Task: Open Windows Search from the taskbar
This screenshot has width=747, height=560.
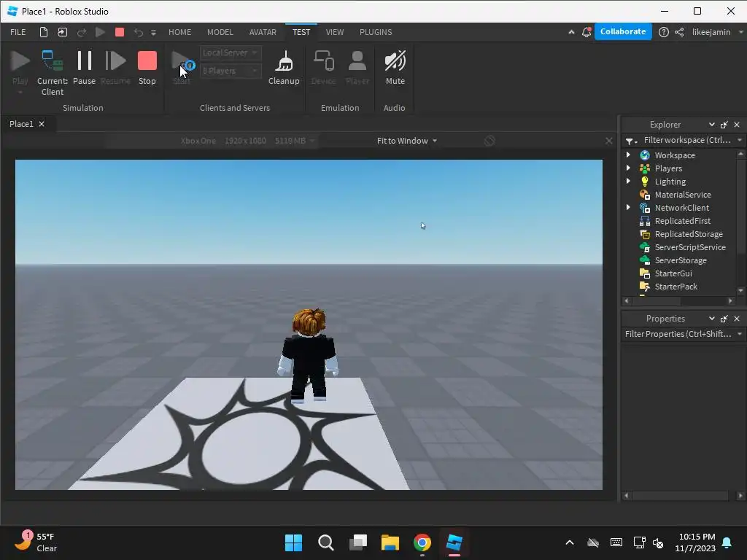Action: (x=326, y=542)
